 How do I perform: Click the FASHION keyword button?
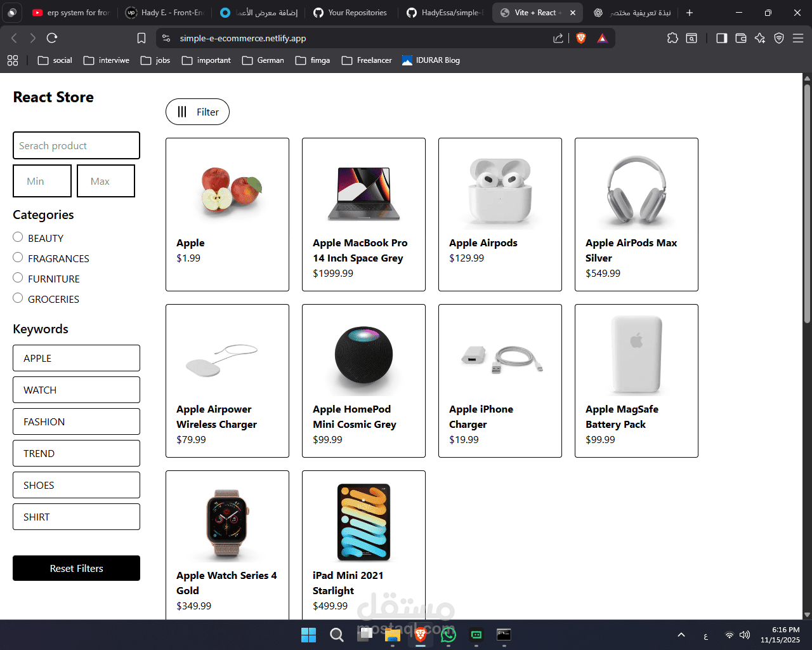[x=76, y=421]
